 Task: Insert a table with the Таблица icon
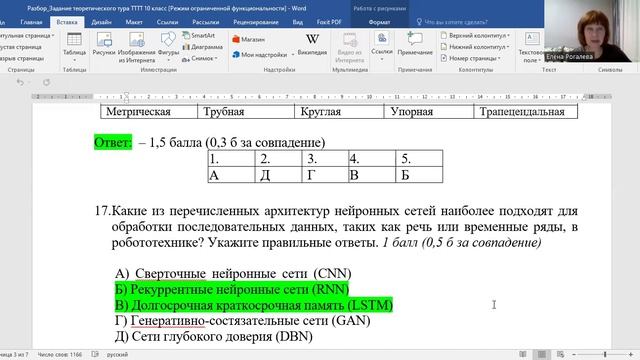tap(74, 40)
